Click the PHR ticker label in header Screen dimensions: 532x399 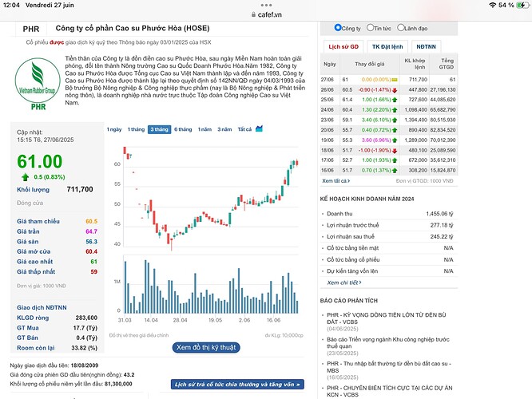31,30
